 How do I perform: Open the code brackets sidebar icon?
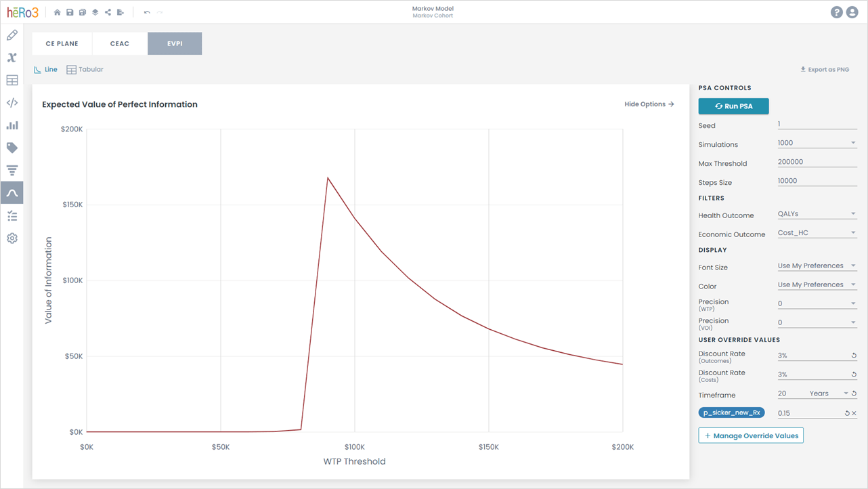(x=12, y=103)
